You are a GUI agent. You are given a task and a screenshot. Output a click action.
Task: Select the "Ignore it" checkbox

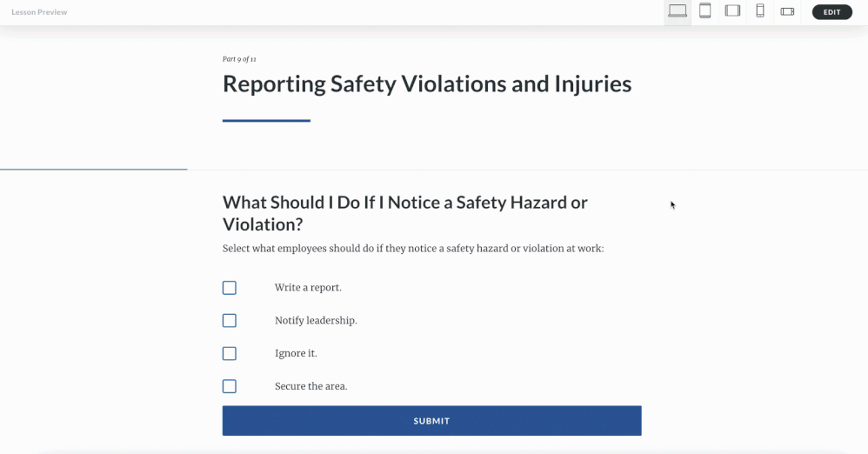(230, 354)
